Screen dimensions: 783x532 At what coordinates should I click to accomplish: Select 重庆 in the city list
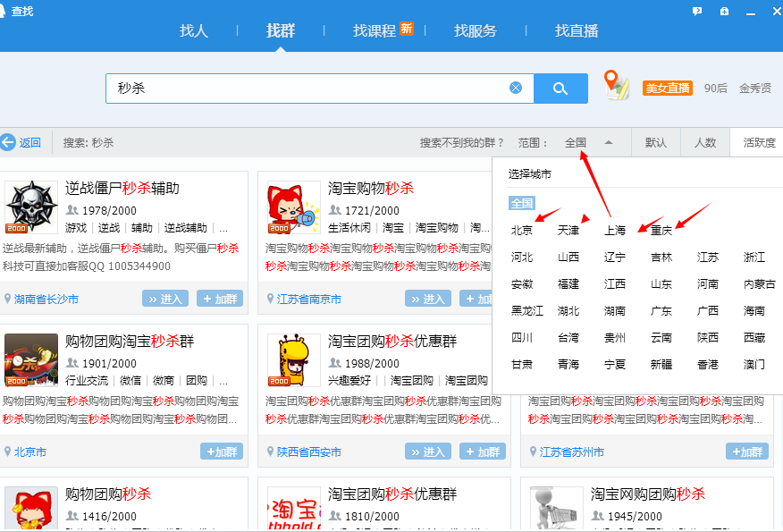[661, 231]
